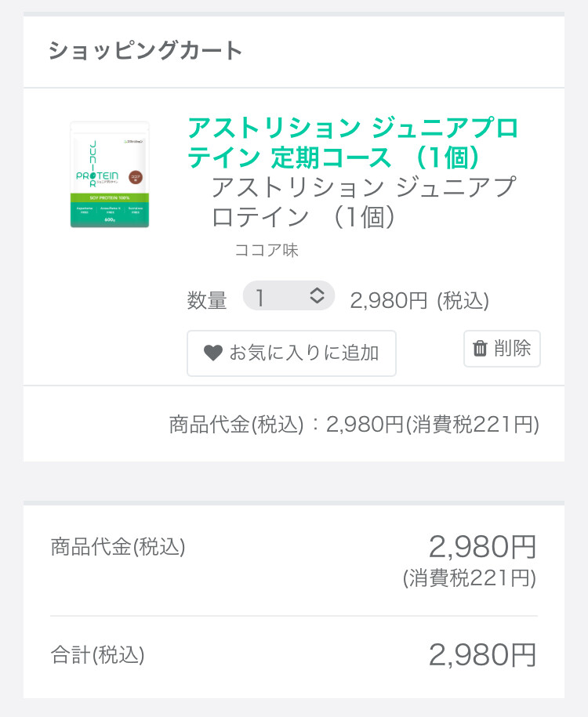Screen dimensions: 588x717
Task: Click the heart icon on favorites button
Action: [212, 353]
